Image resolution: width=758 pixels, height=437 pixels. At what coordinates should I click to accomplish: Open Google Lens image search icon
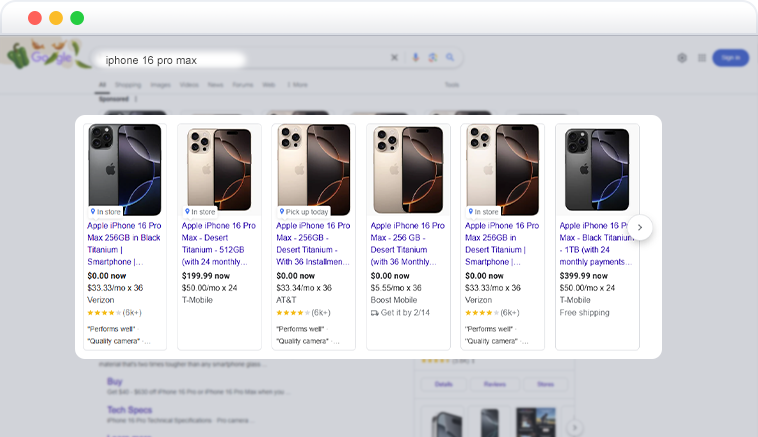pos(433,58)
